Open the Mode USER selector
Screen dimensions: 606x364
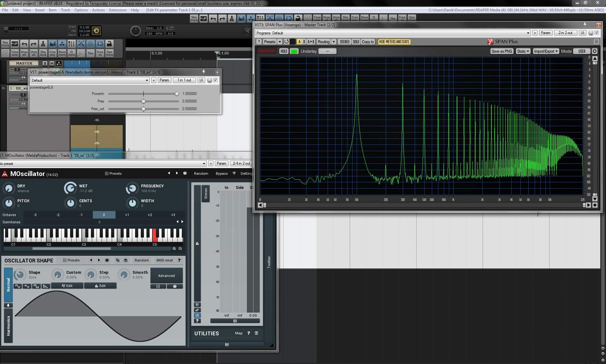582,51
